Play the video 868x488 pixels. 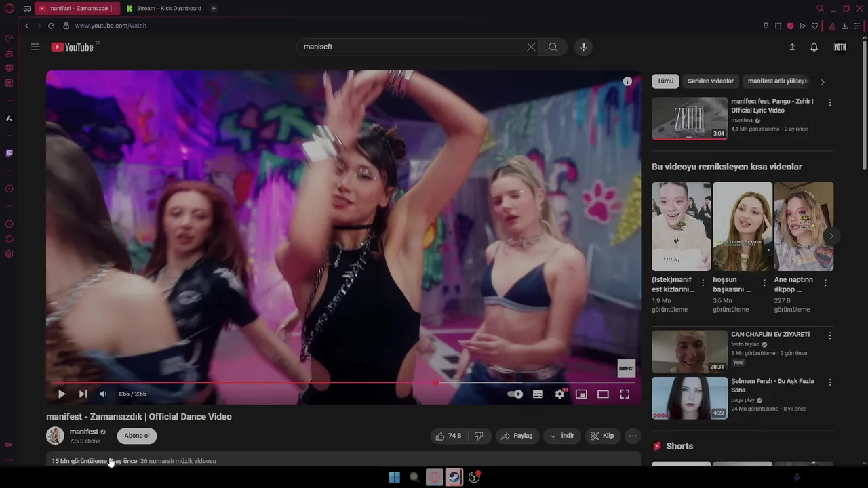tap(62, 394)
